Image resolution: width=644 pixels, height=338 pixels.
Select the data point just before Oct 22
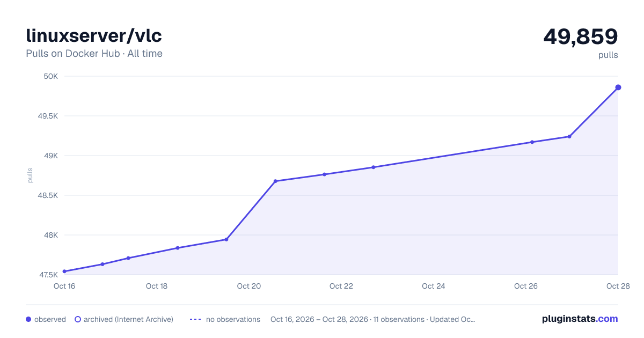point(325,174)
